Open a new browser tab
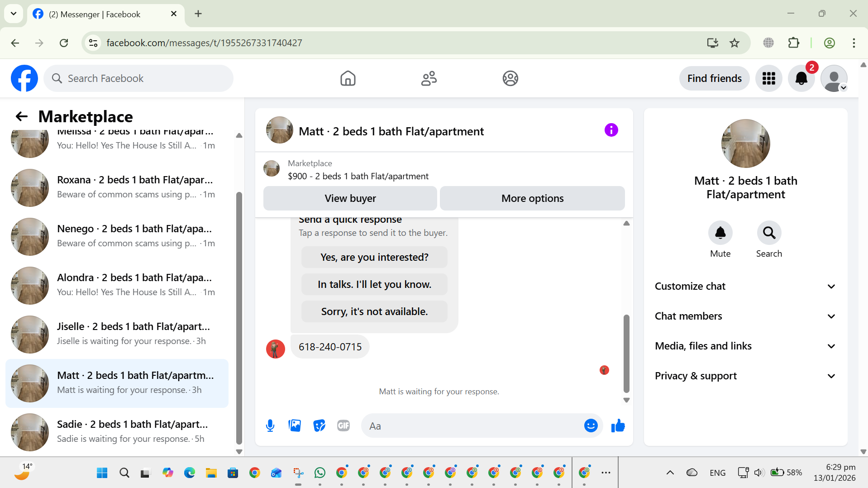Image resolution: width=868 pixels, height=488 pixels. 198,14
